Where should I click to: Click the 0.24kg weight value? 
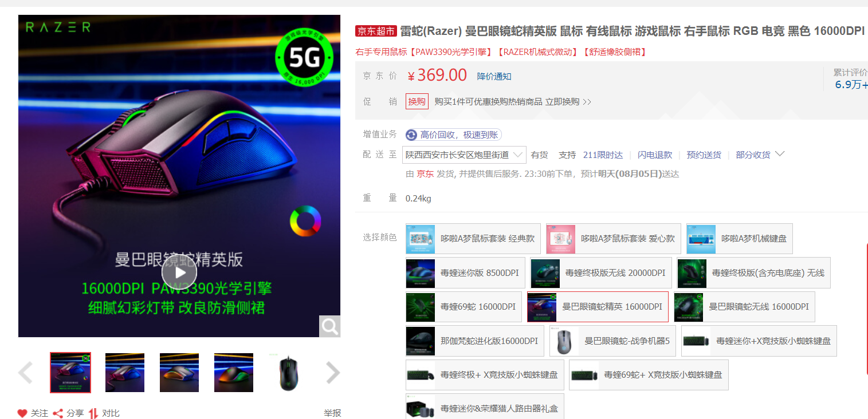pyautogui.click(x=418, y=198)
